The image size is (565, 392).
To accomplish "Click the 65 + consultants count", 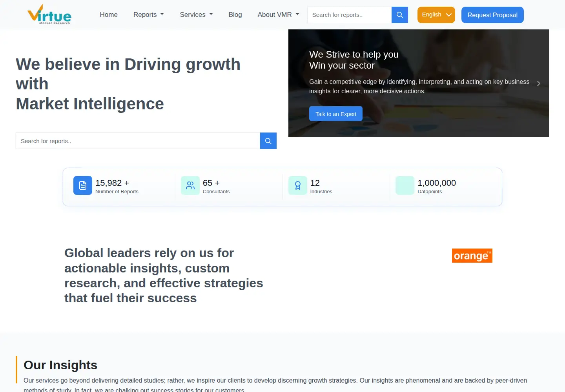I will (x=211, y=183).
